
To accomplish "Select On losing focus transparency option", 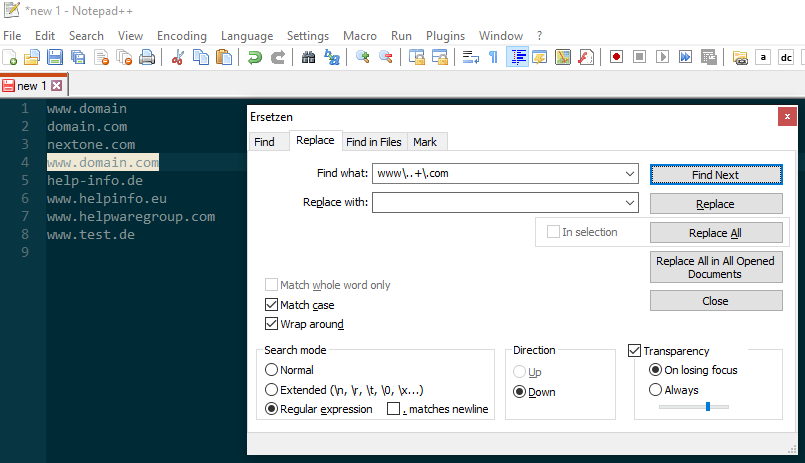I will [655, 370].
